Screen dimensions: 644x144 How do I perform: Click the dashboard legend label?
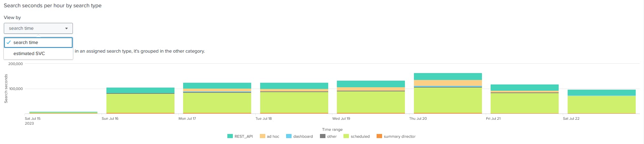(x=303, y=137)
